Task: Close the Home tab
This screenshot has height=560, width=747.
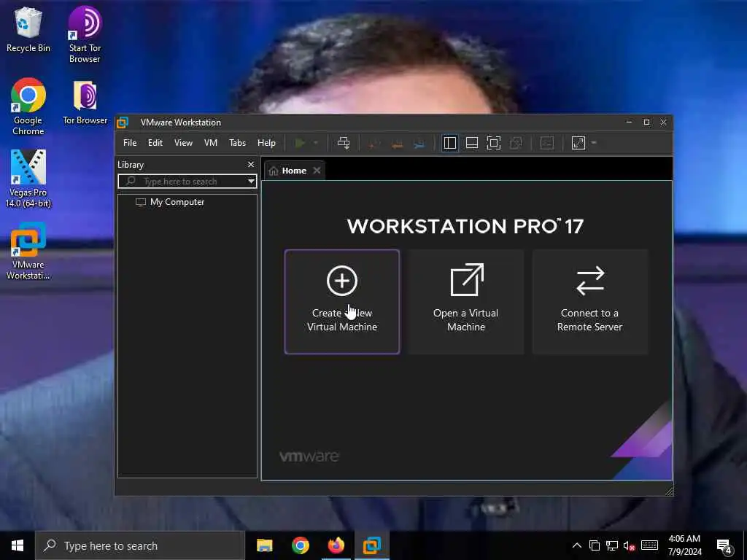Action: (317, 171)
